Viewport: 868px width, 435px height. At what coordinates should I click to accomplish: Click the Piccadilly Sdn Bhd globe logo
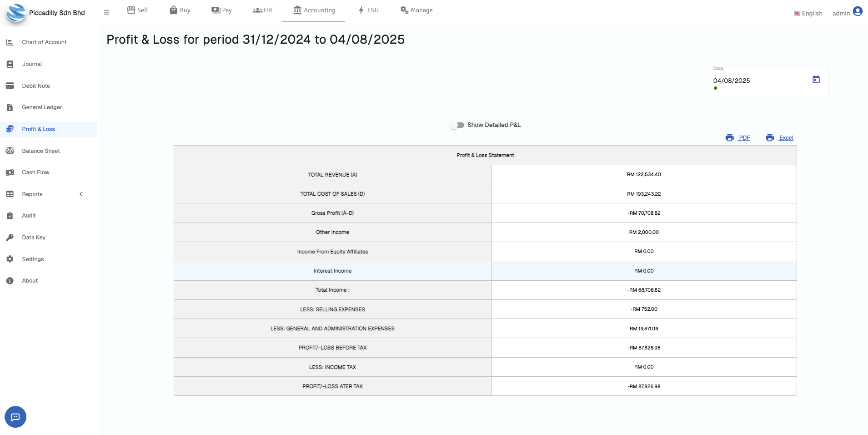(16, 13)
